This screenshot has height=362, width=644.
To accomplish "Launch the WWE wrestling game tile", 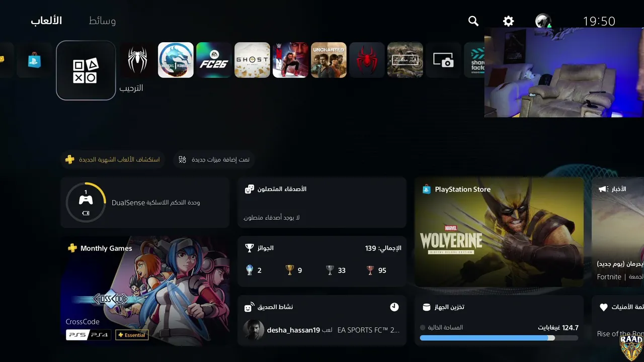I will point(290,60).
